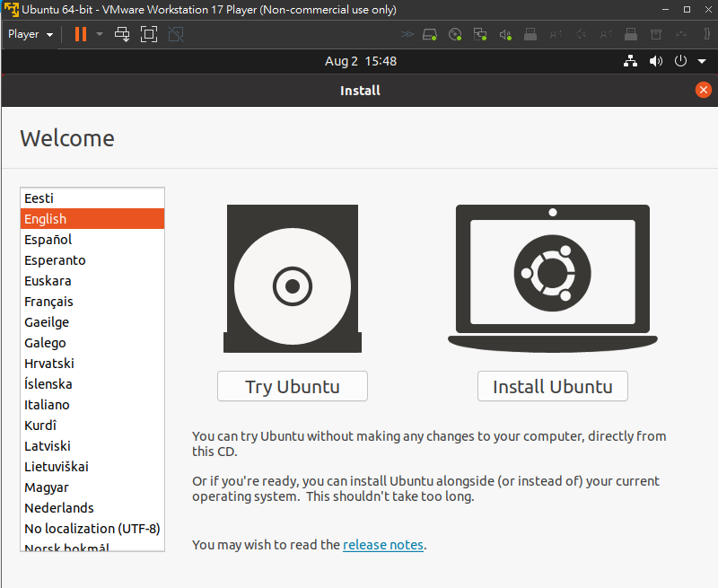Click the laptop with Ubuntu logo illustration

tap(553, 278)
